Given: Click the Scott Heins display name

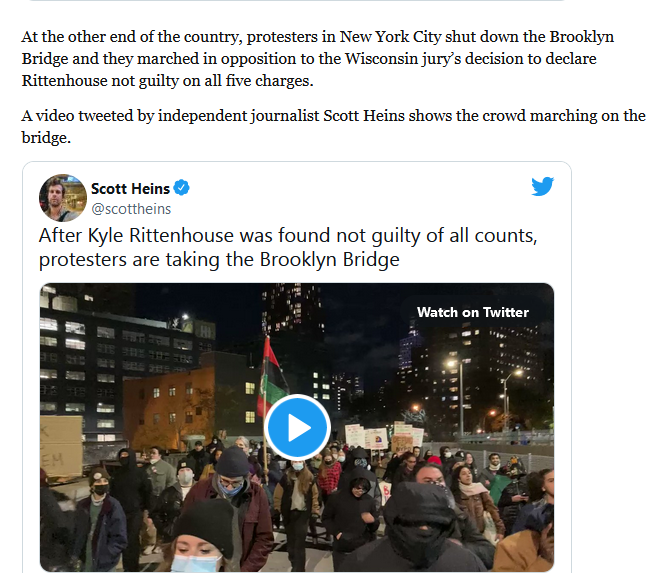Looking at the screenshot, I should (130, 189).
